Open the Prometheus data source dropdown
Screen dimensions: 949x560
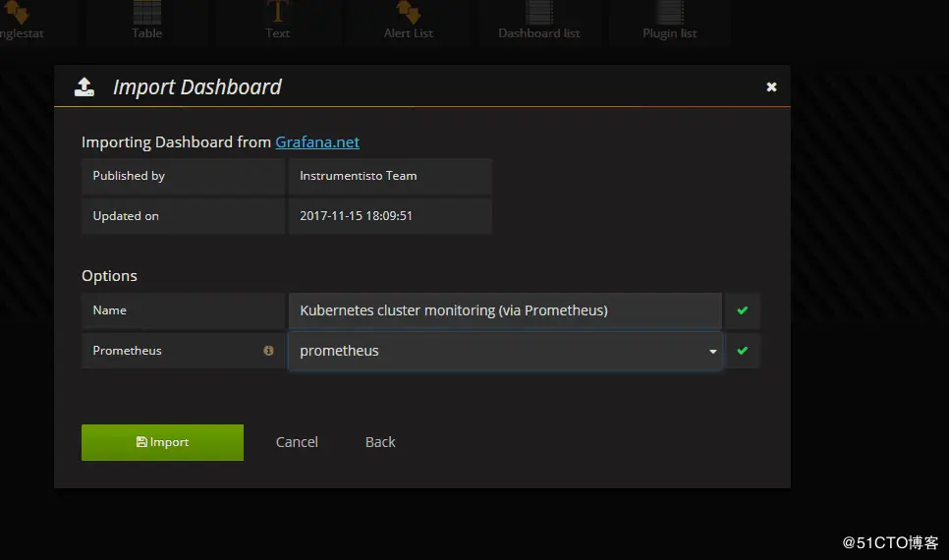(x=505, y=351)
